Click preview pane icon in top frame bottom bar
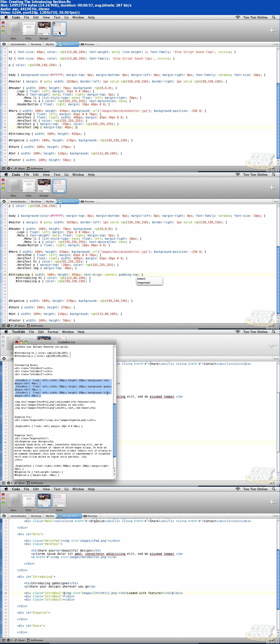 click(3, 169)
